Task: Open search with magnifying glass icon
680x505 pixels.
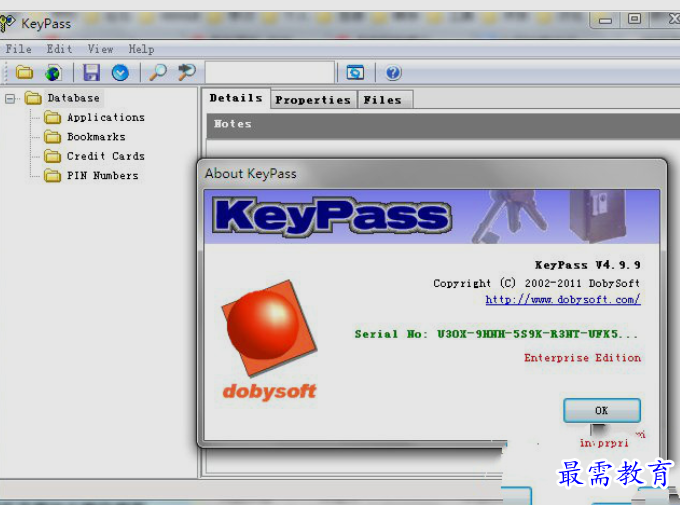Action: click(x=158, y=72)
